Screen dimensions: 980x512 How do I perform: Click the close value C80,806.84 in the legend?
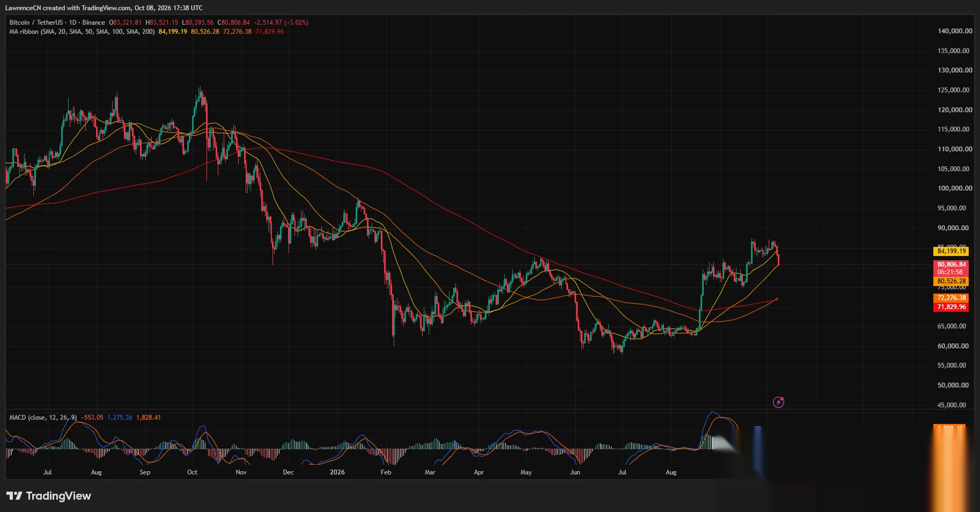coord(233,23)
